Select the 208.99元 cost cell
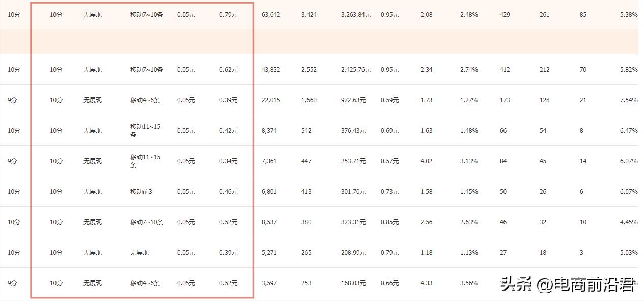644x301 pixels. pyautogui.click(x=353, y=253)
